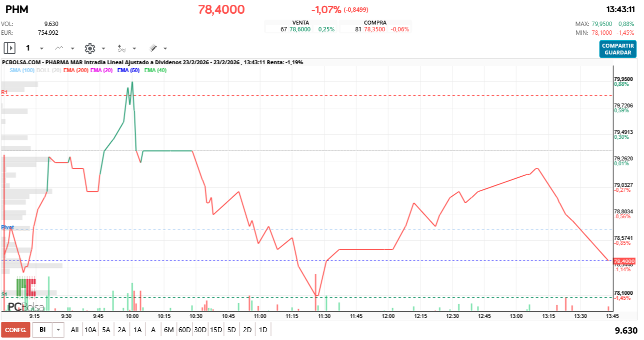The image size is (644, 340).
Task: Click the add indicator icon
Action: click(122, 48)
